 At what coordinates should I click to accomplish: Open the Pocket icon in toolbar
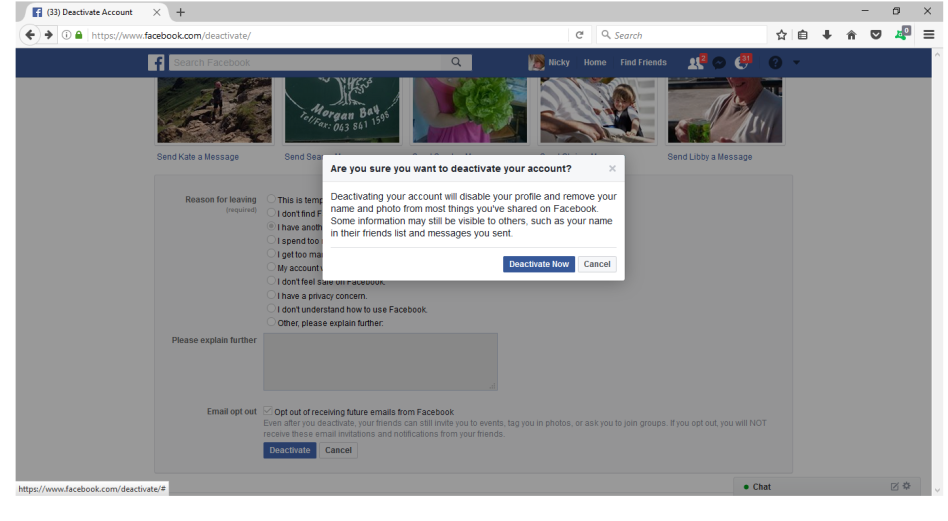pos(875,35)
